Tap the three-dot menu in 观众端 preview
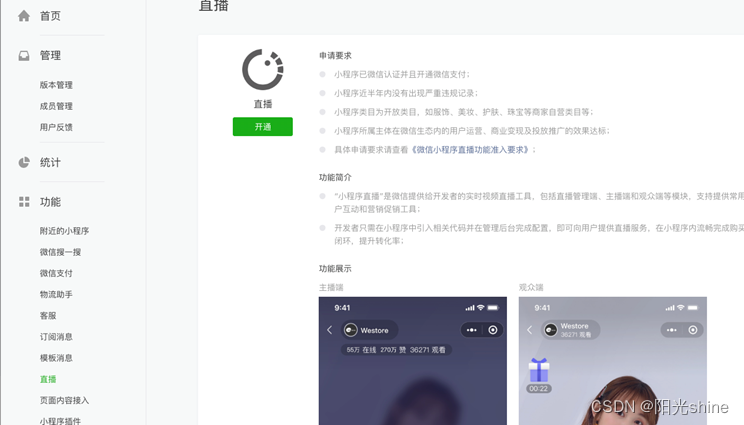Viewport: 744px width, 425px height. (x=672, y=330)
